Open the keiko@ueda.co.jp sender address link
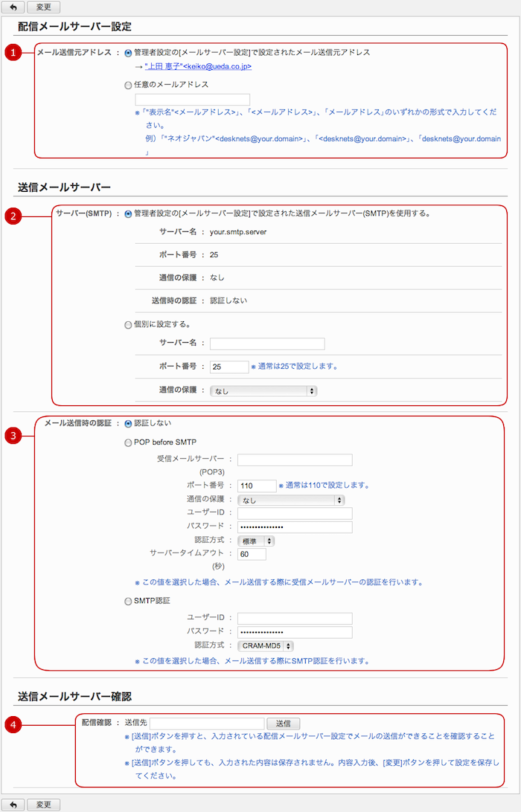Viewport: 521px width, 812px height. (x=198, y=67)
